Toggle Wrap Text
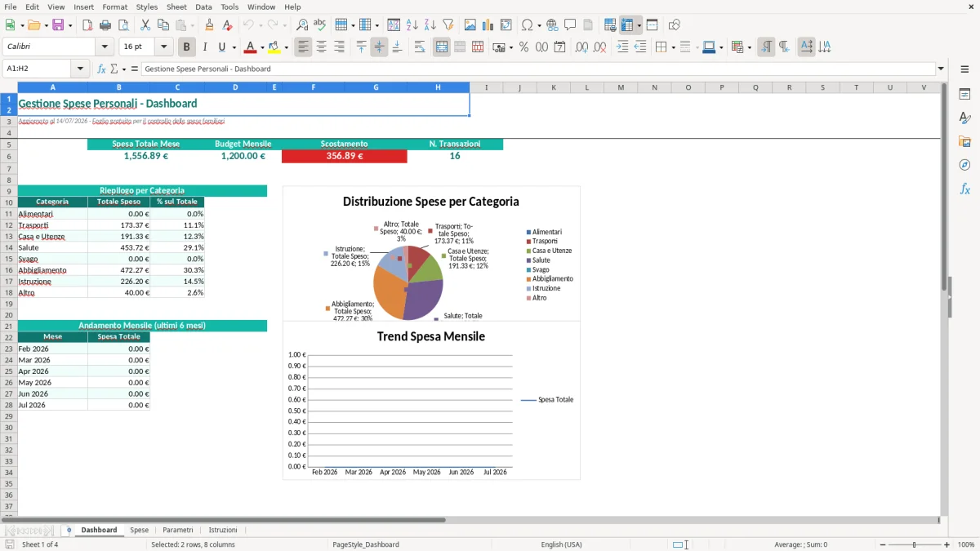 pos(420,47)
